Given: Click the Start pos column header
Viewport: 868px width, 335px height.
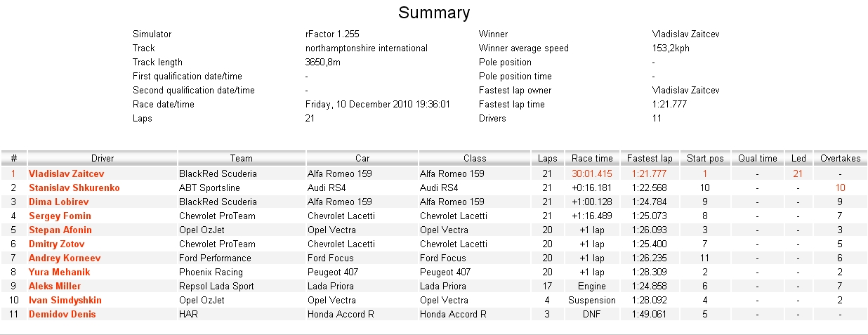Looking at the screenshot, I should coord(704,158).
